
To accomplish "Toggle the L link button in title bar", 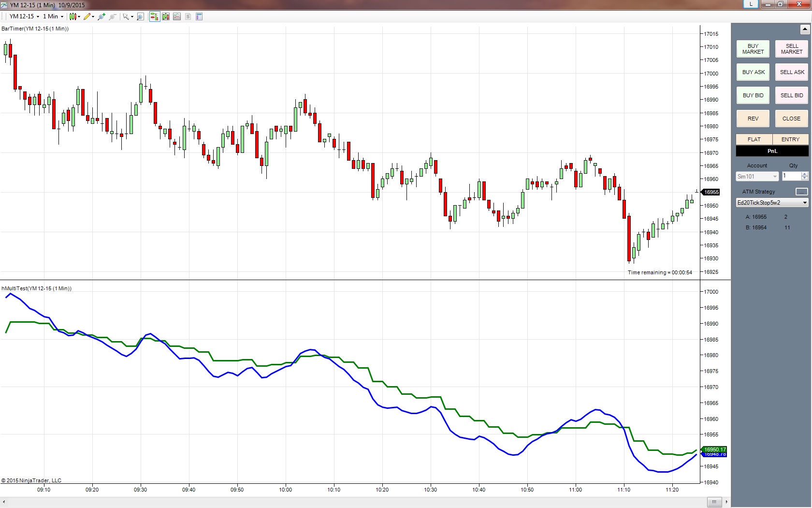I will [751, 4].
